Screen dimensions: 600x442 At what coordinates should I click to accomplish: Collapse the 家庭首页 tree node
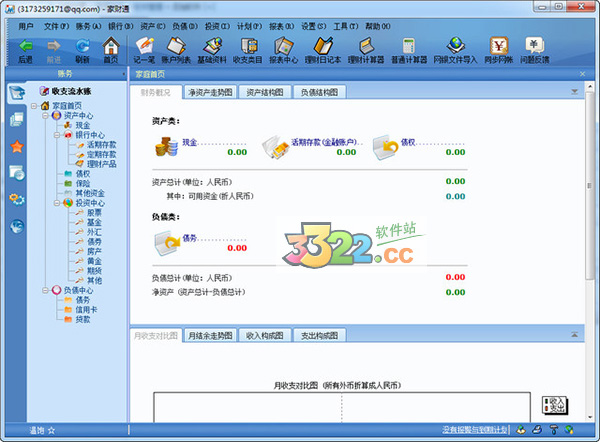click(x=34, y=106)
